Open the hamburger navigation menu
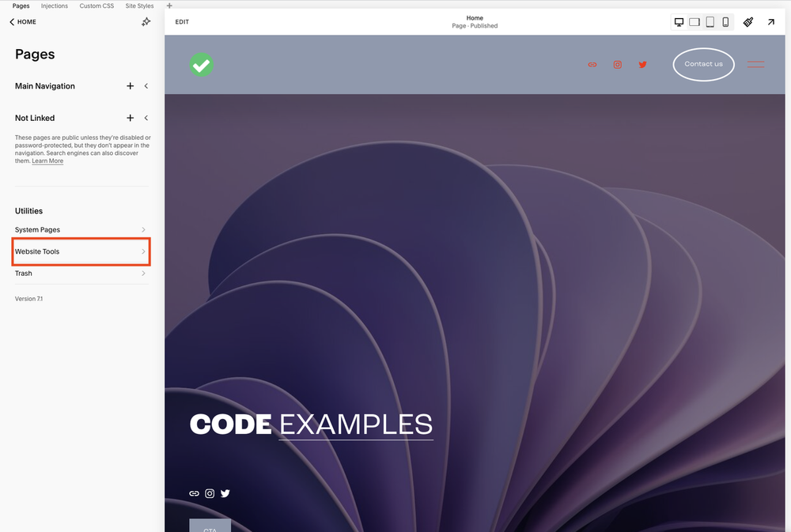The height and width of the screenshot is (532, 791). click(x=755, y=64)
